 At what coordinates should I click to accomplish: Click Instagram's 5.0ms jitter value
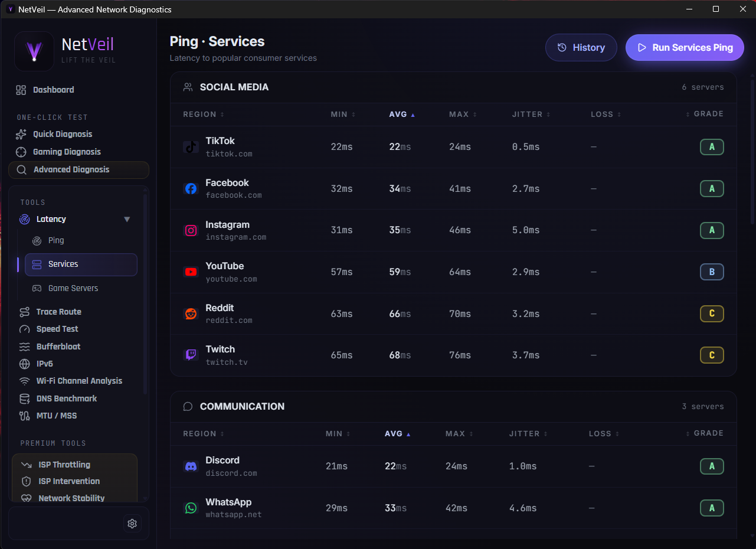(x=526, y=230)
